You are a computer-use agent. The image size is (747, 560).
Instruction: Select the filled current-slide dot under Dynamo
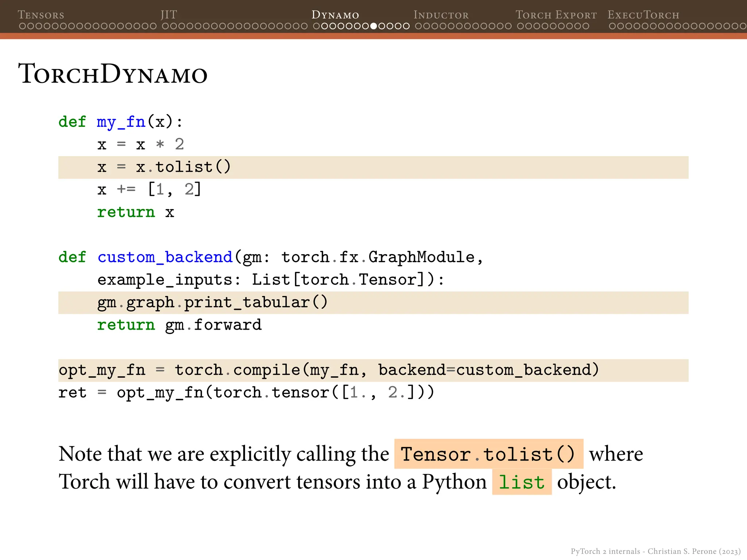point(373,26)
